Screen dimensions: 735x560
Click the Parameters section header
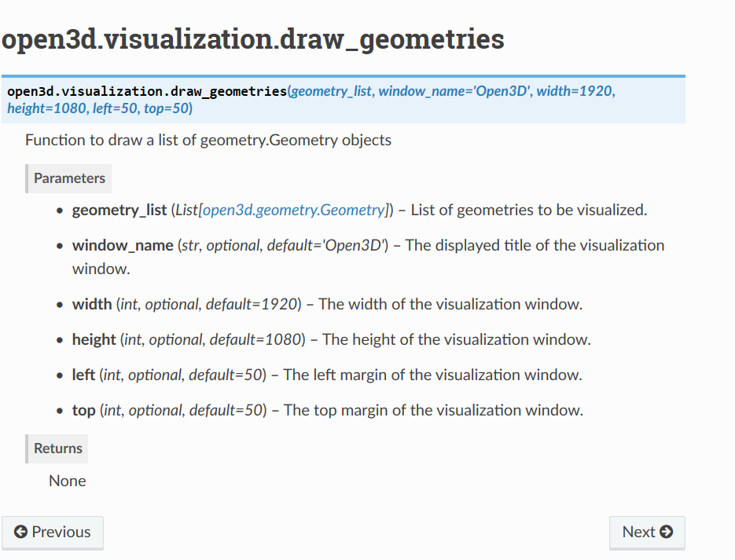point(68,178)
